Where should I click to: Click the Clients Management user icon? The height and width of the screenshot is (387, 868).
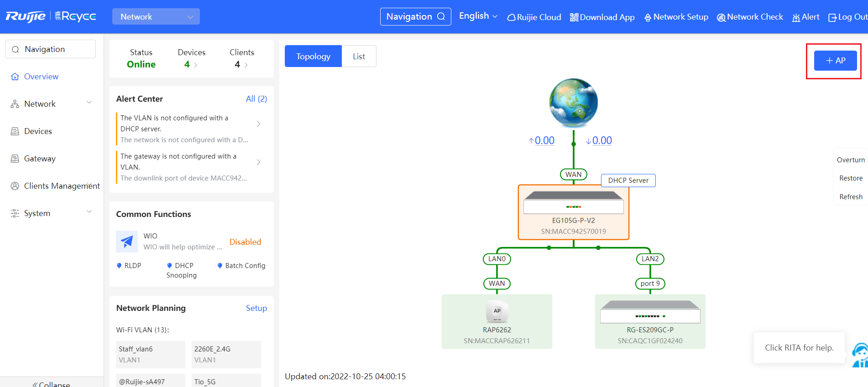tap(15, 186)
